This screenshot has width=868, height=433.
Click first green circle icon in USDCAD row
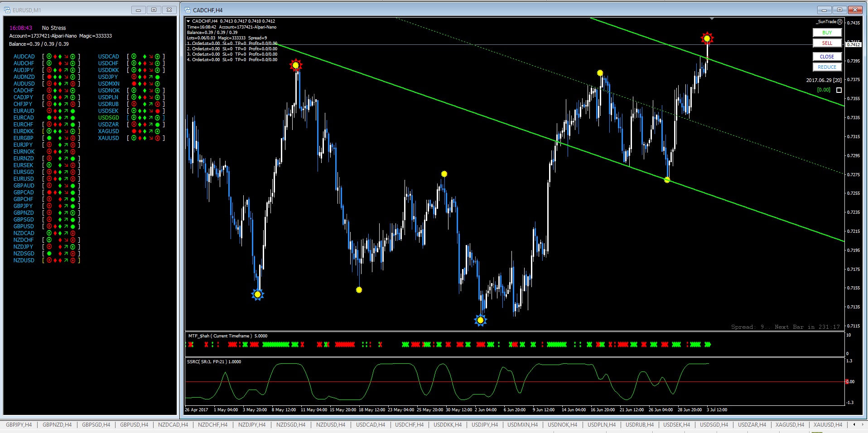tap(134, 57)
